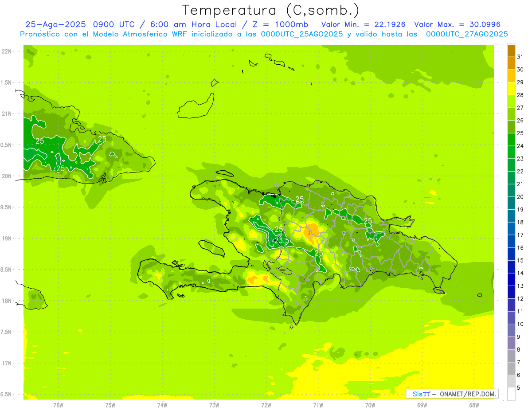The width and height of the screenshot is (532, 411).
Task: Click the "8.5N" latitude axis label
Action: pos(6,270)
